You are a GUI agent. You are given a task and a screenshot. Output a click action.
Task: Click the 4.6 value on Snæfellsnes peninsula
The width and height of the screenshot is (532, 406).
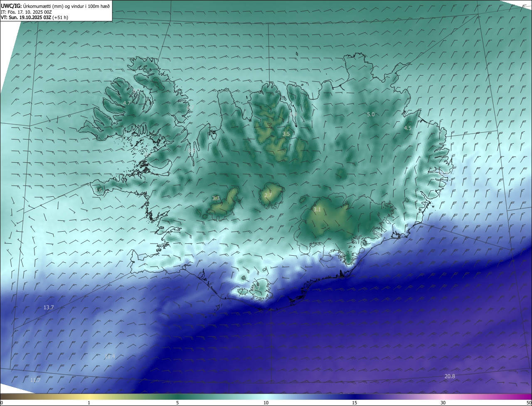[x=99, y=191]
